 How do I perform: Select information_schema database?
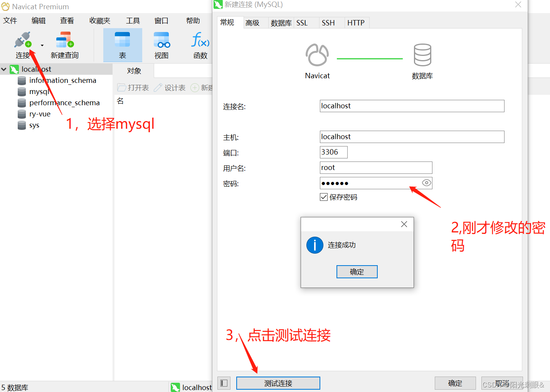point(63,80)
